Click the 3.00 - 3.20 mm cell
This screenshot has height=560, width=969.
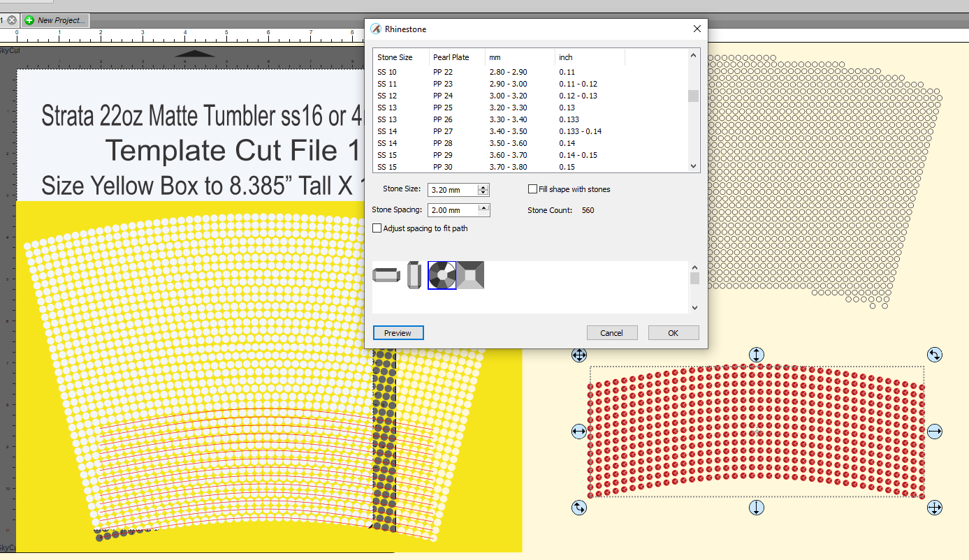point(508,96)
